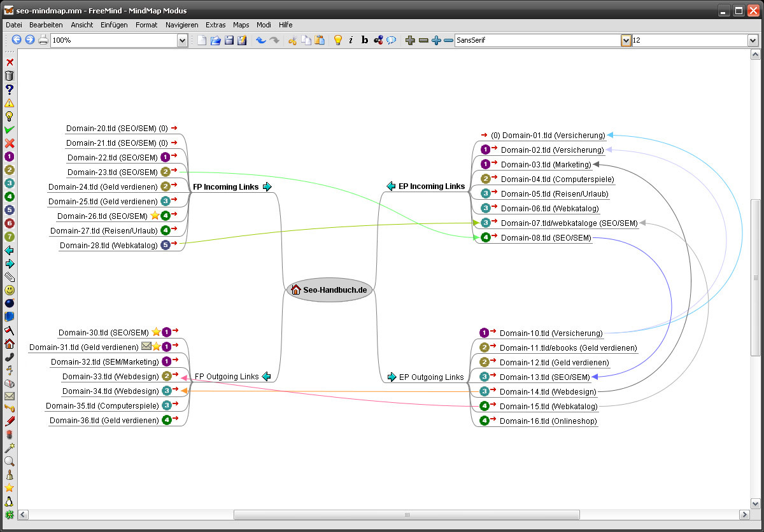
Task: Add the music notes icon from sidebar
Action: (10, 370)
